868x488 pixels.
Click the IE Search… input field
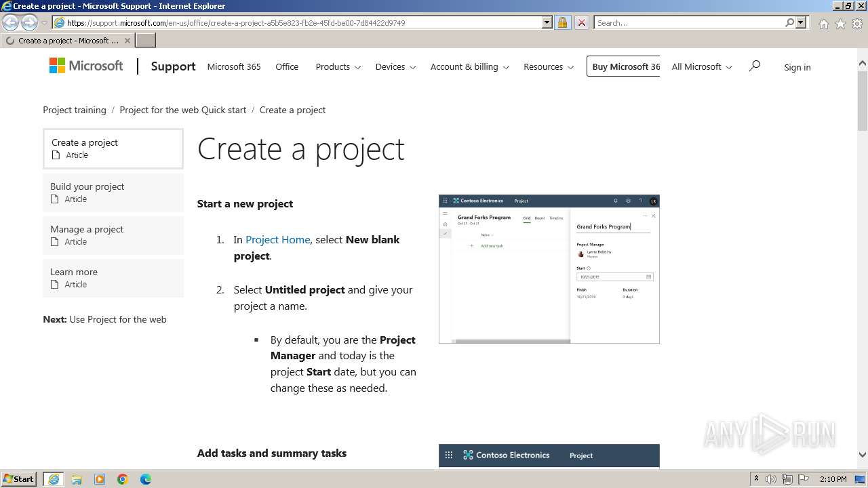(689, 22)
